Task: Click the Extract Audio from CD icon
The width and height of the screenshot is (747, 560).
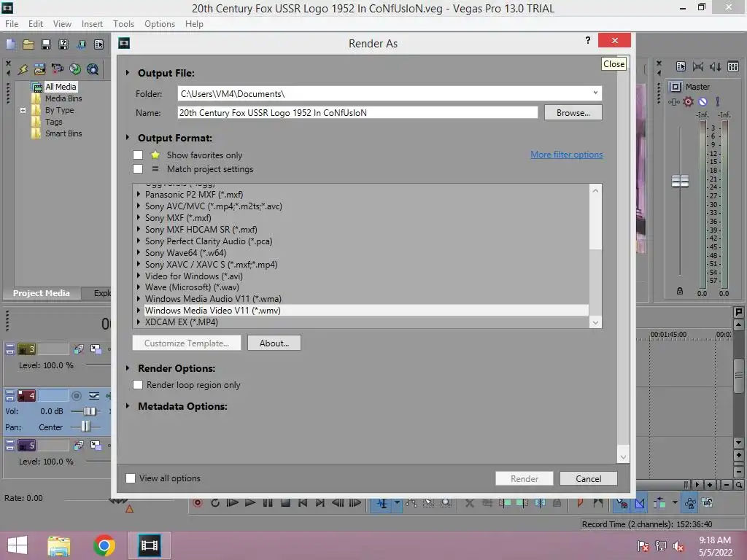Action: pos(75,69)
